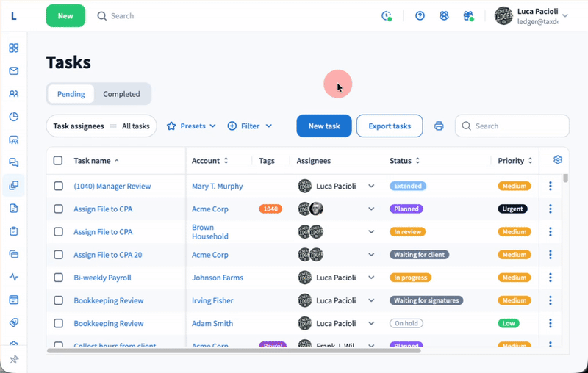Viewport: 588px width, 373px height.
Task: Open the help question mark icon
Action: (x=420, y=15)
